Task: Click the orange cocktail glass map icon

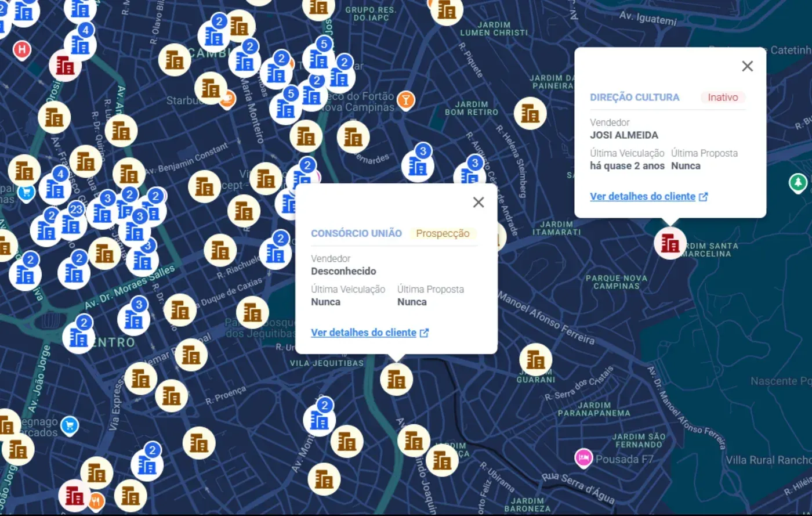Action: pyautogui.click(x=406, y=100)
